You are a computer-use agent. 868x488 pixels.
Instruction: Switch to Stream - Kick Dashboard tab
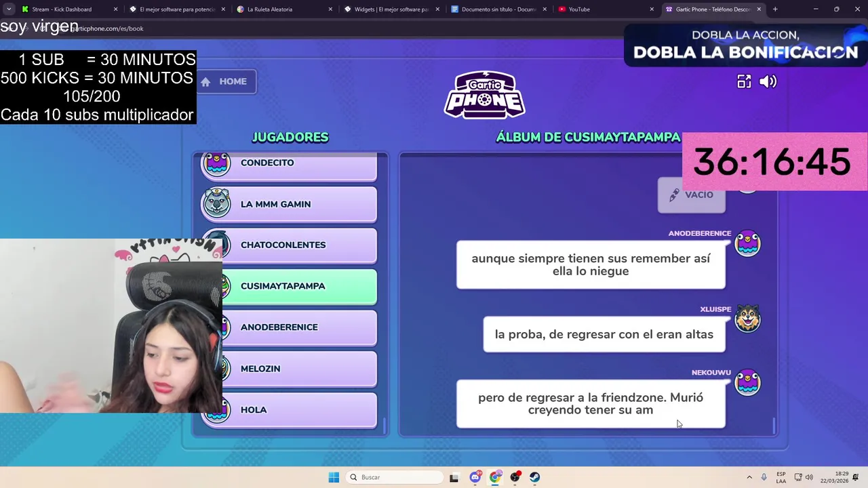click(68, 9)
